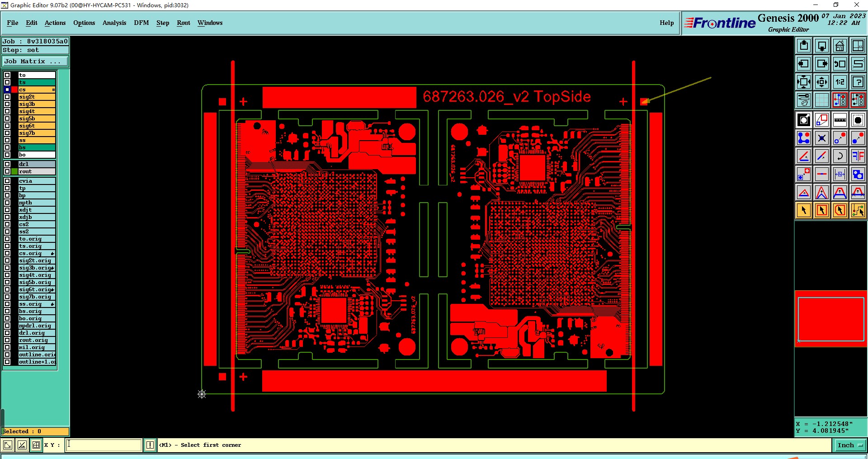The width and height of the screenshot is (868, 459).
Task: Click the Home view icon
Action: 840,46
